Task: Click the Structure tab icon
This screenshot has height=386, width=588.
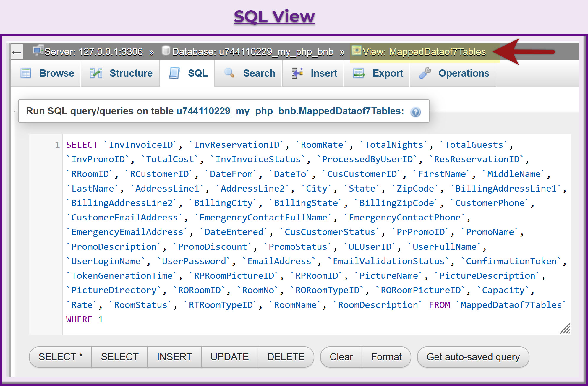Action: coord(96,73)
